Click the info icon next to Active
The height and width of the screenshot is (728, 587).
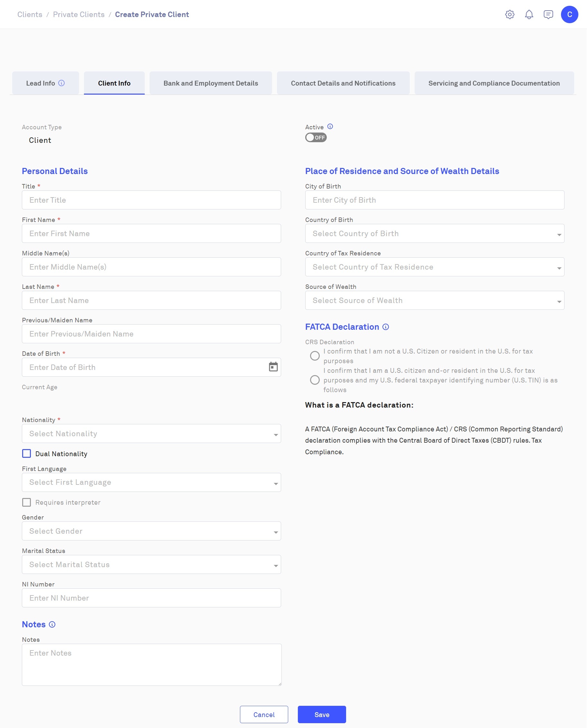[x=330, y=126]
